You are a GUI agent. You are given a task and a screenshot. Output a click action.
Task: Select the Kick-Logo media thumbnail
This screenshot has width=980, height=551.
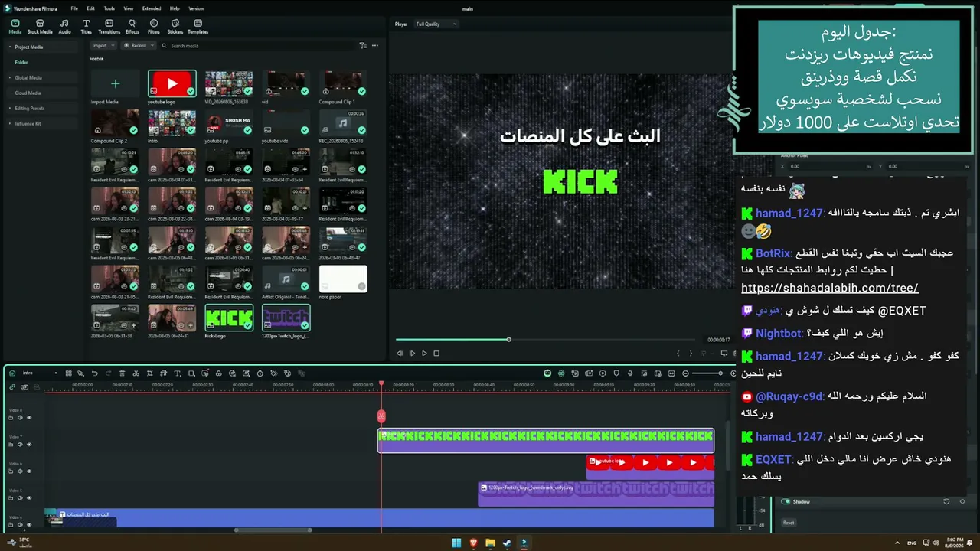pyautogui.click(x=229, y=318)
